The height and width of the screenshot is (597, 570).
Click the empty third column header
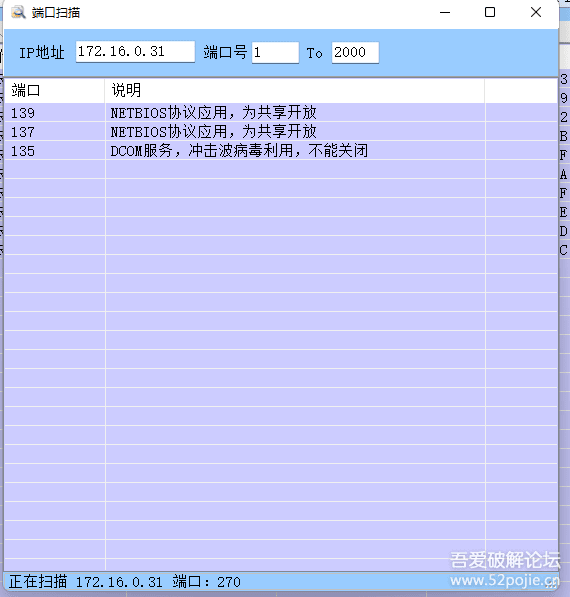[x=521, y=91]
